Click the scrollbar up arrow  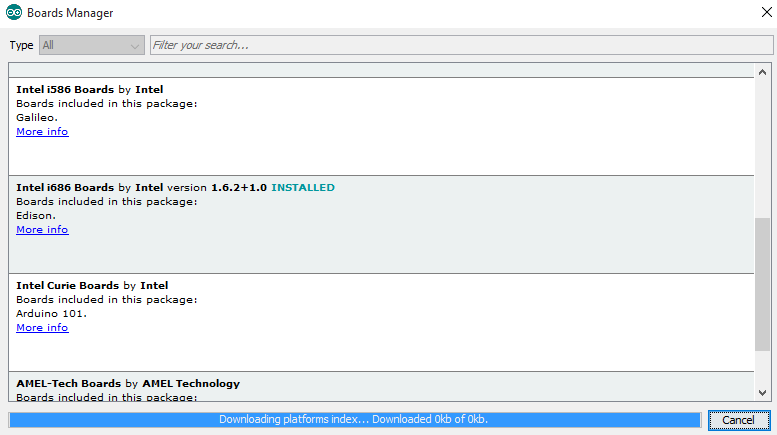click(762, 72)
